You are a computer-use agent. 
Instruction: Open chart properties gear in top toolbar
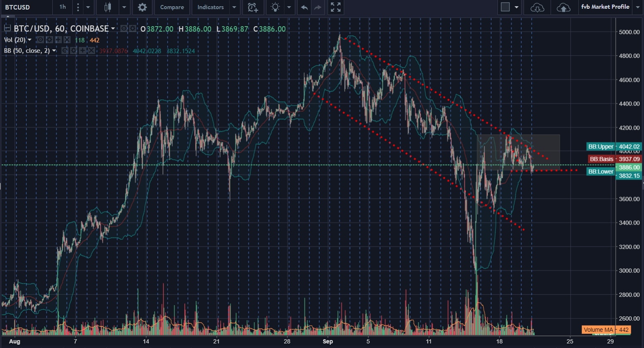click(142, 7)
